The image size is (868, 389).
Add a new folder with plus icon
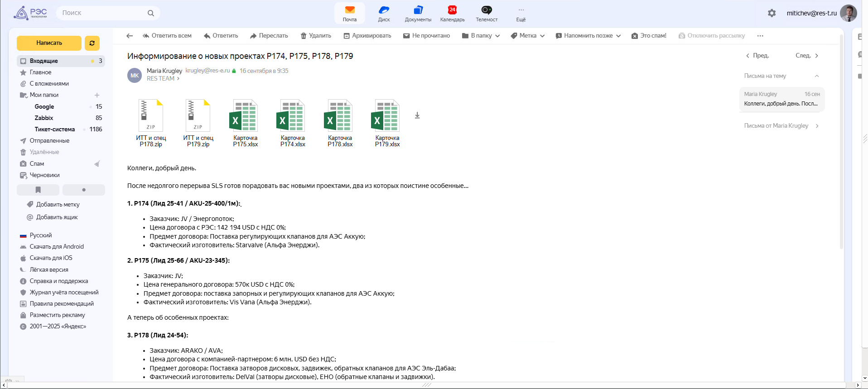coord(97,95)
